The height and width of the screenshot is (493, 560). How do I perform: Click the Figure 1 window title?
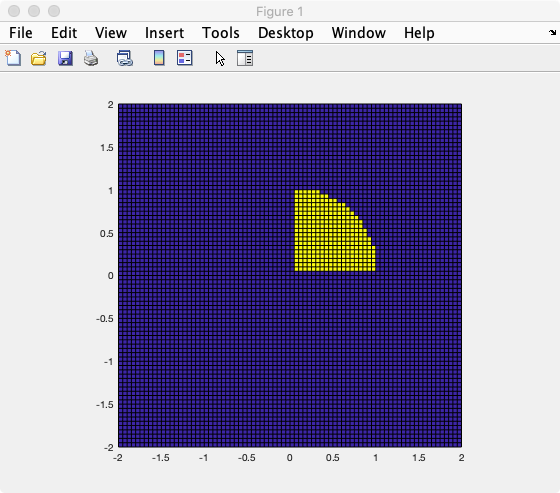(280, 12)
